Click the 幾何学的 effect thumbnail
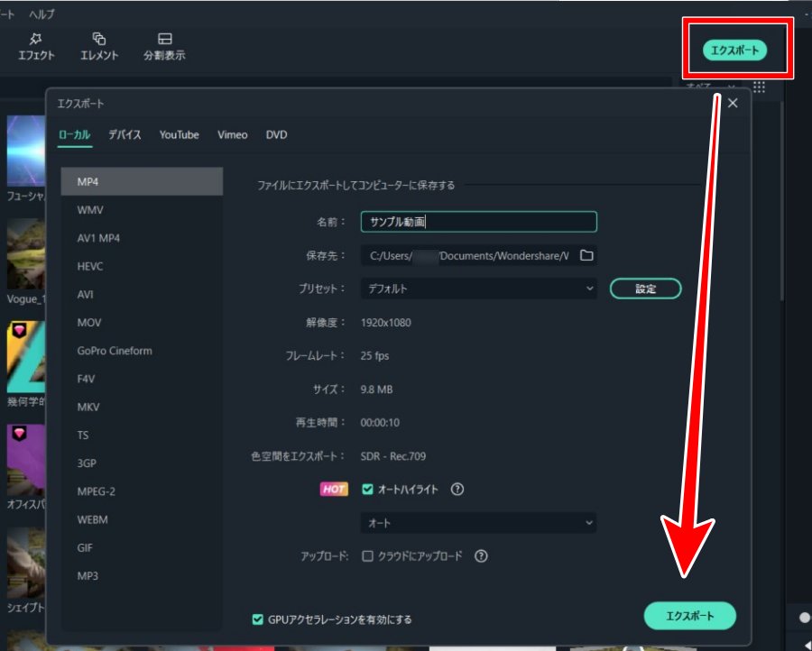This screenshot has height=651, width=812. 26,356
